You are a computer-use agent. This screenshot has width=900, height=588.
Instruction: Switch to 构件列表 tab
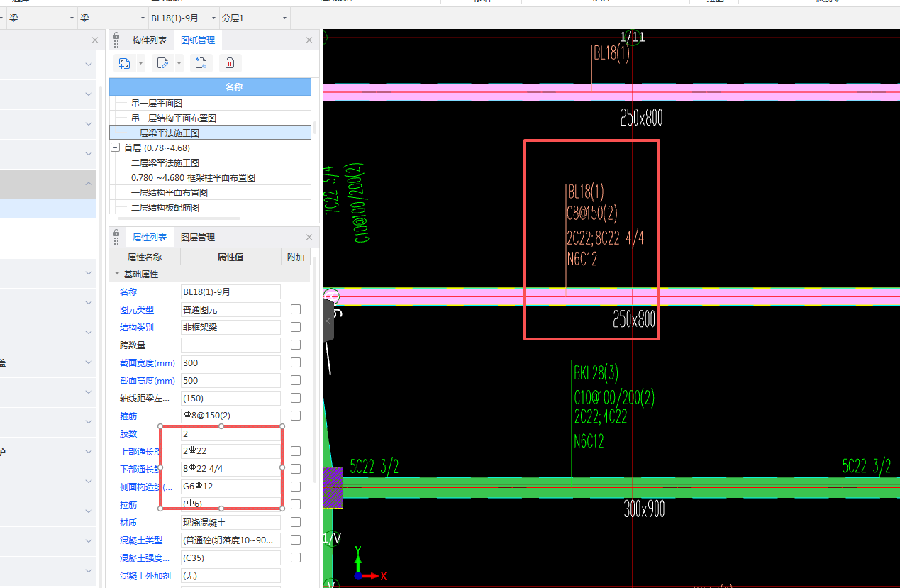tap(150, 40)
